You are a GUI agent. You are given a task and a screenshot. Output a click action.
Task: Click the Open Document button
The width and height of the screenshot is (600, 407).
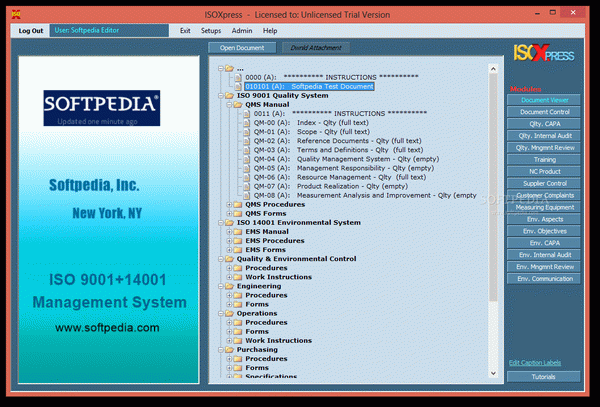(242, 48)
